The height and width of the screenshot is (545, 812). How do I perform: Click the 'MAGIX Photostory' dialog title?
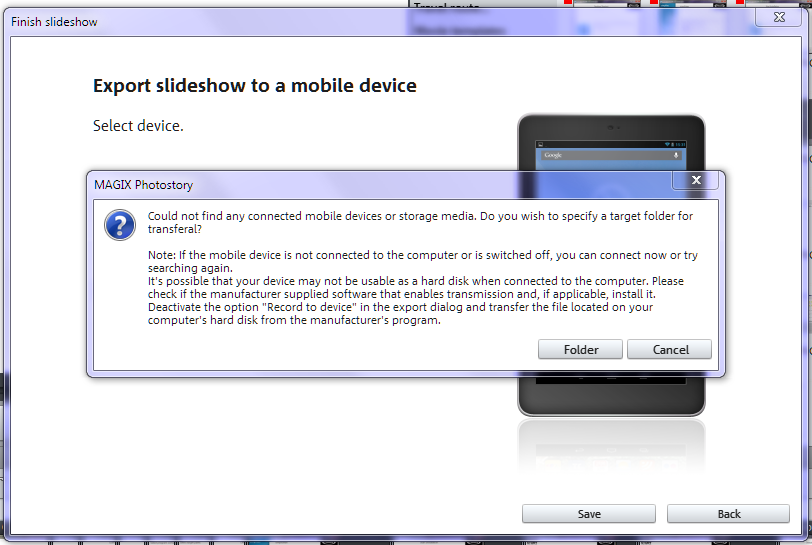tap(143, 185)
